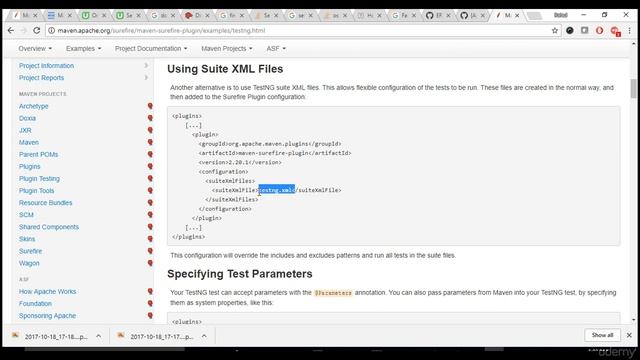
Task: Click the external link icon beside Doxia
Action: pos(150,118)
